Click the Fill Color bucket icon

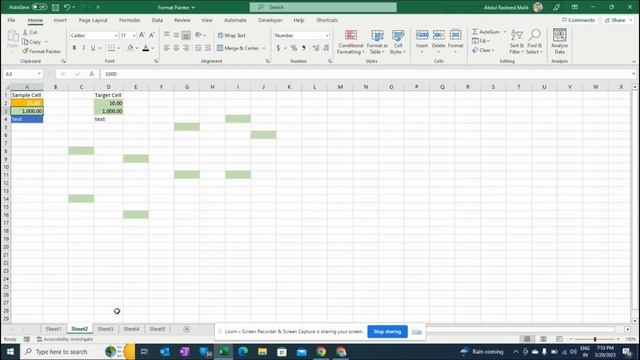pyautogui.click(x=130, y=48)
